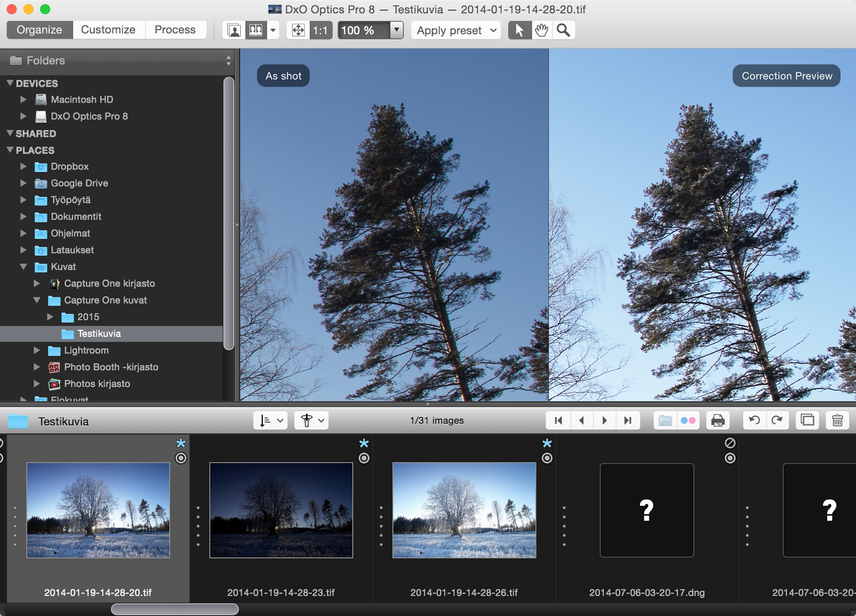Switch to the Process tab

(175, 30)
